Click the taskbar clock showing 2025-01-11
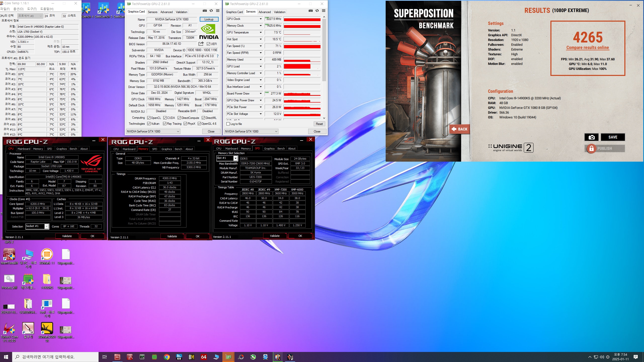 (621, 357)
